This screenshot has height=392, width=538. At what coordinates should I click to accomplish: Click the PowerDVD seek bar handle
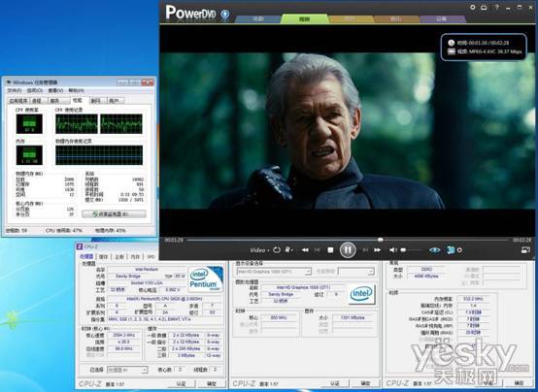coord(380,240)
